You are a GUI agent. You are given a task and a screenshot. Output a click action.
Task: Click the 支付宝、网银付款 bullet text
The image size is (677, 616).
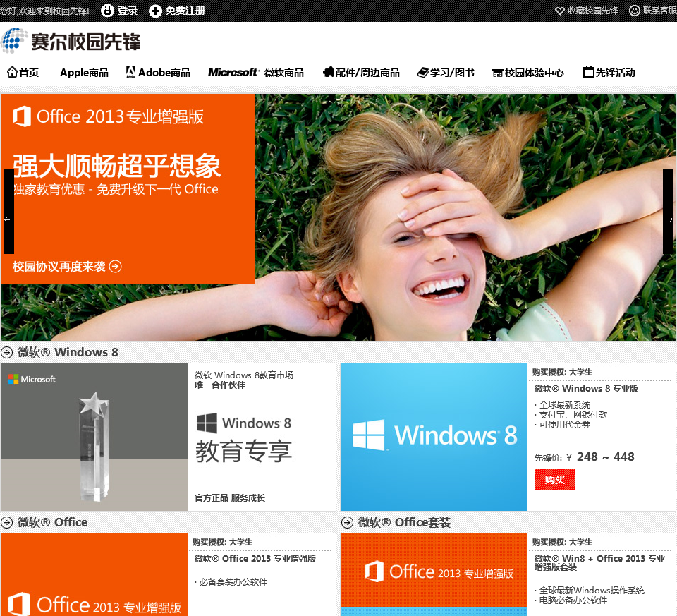point(573,415)
